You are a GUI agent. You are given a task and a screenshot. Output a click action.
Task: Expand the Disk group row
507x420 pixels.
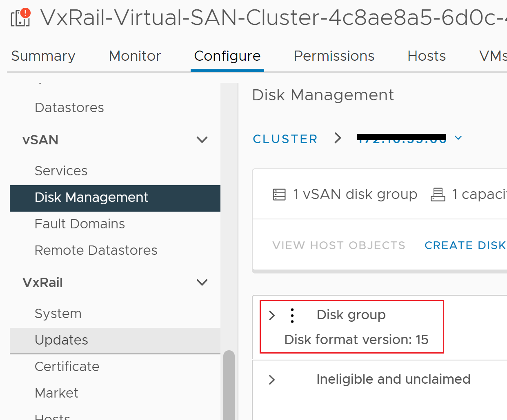pos(271,315)
